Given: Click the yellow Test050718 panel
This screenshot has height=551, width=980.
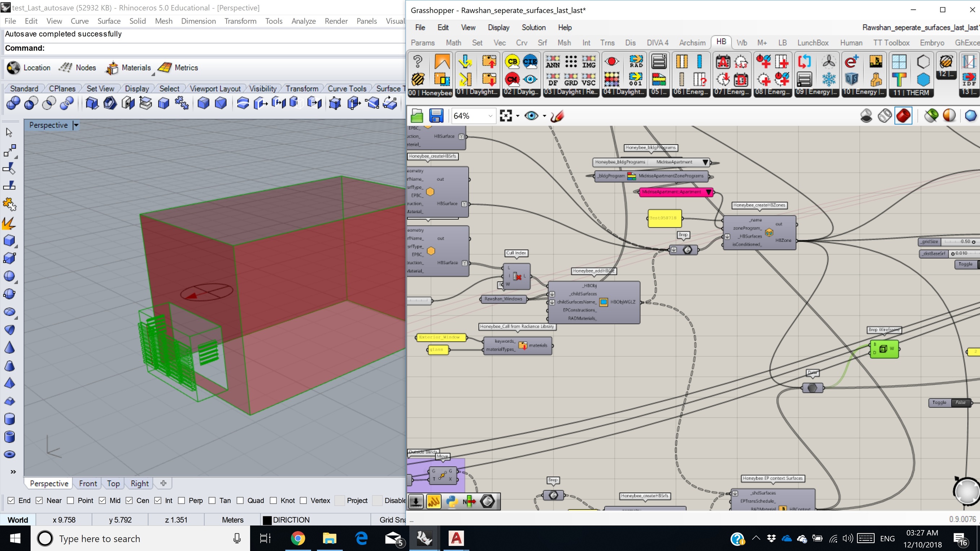Looking at the screenshot, I should [665, 218].
